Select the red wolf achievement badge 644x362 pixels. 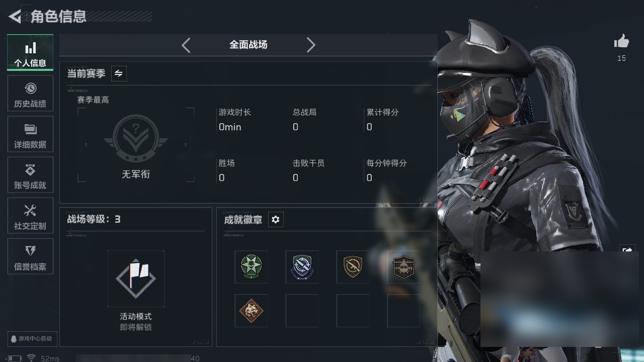coord(251,311)
